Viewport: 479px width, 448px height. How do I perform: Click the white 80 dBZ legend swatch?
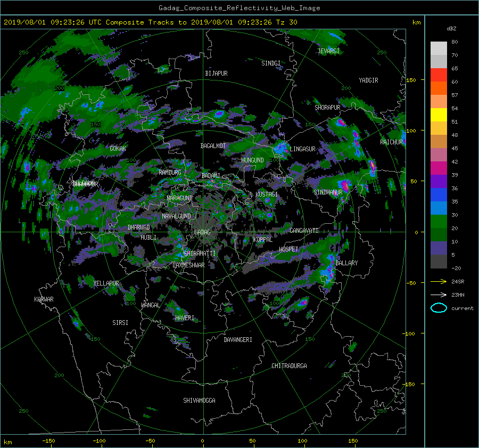tap(439, 48)
